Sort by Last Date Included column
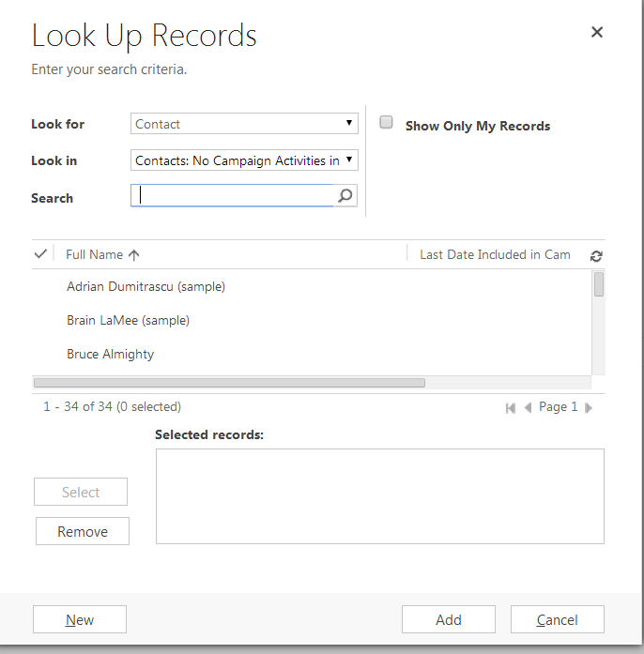Viewport: 644px width, 654px height. click(x=495, y=254)
